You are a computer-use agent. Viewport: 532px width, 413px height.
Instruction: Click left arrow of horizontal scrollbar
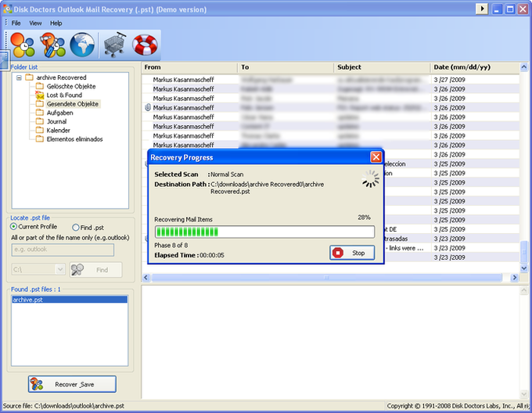click(x=146, y=278)
